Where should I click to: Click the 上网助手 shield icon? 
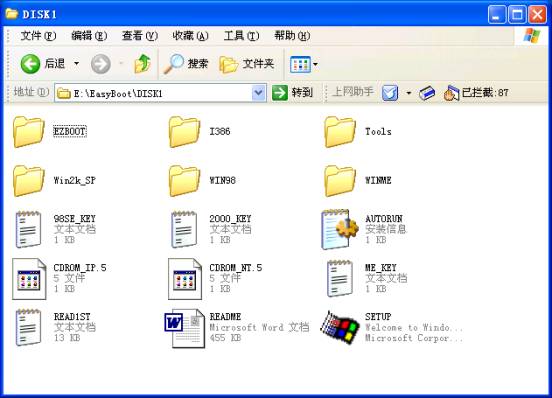[390, 93]
